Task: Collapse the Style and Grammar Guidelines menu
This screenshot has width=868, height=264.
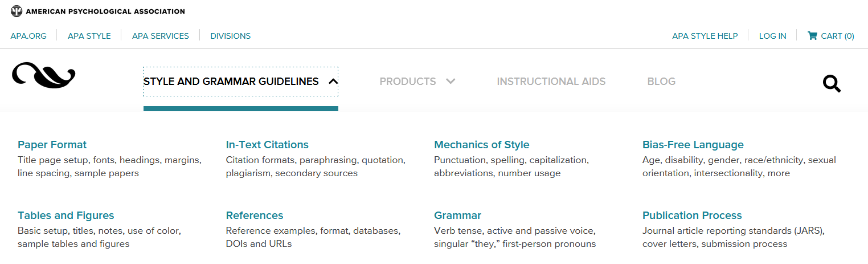Action: pyautogui.click(x=240, y=82)
